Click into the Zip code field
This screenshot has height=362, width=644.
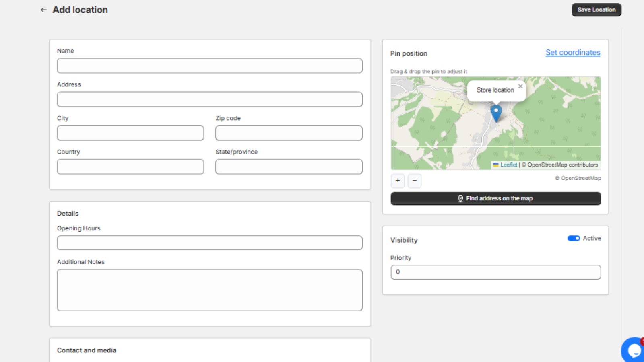289,133
